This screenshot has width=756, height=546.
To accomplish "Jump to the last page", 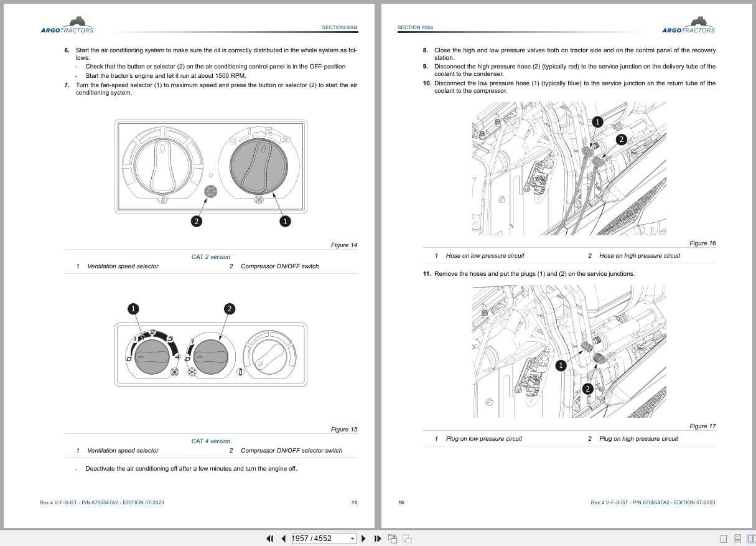I will coord(378,539).
